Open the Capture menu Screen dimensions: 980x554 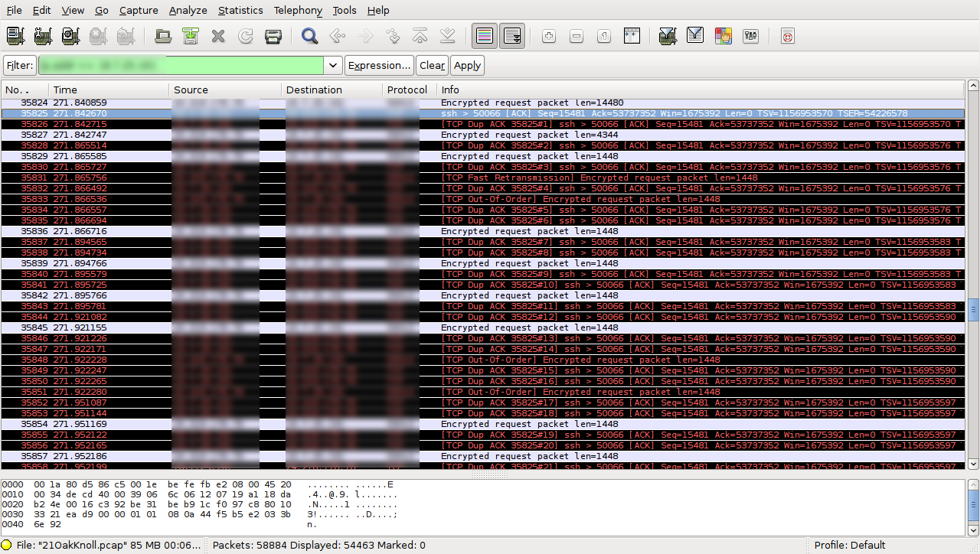click(139, 11)
